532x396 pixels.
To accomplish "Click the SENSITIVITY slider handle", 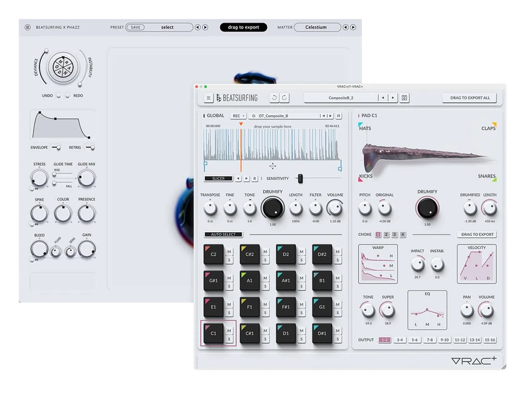I will click(300, 178).
